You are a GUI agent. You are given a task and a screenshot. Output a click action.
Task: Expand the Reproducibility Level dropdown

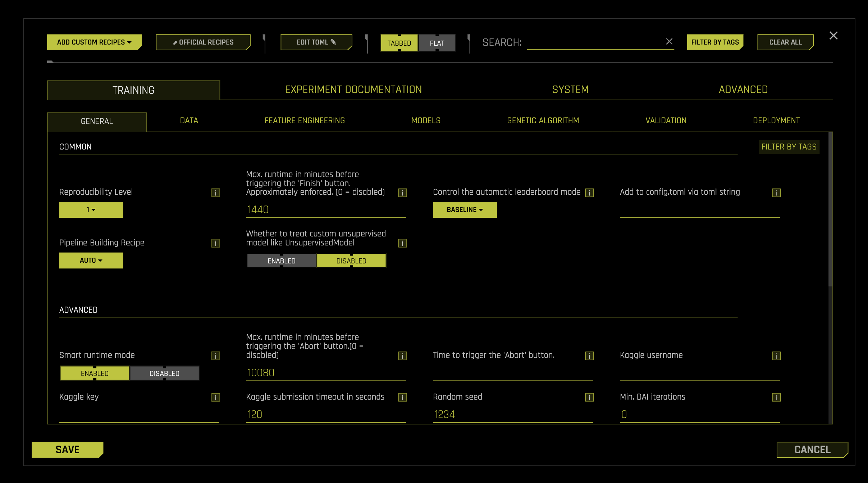[x=91, y=210]
